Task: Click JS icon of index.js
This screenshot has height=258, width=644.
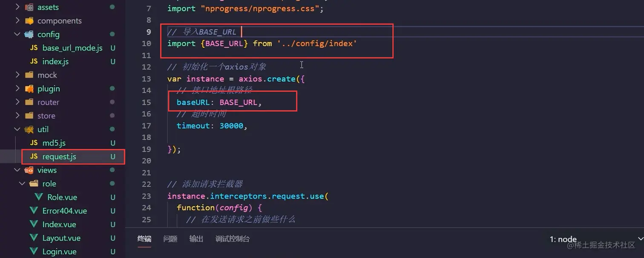Action: coord(34,61)
